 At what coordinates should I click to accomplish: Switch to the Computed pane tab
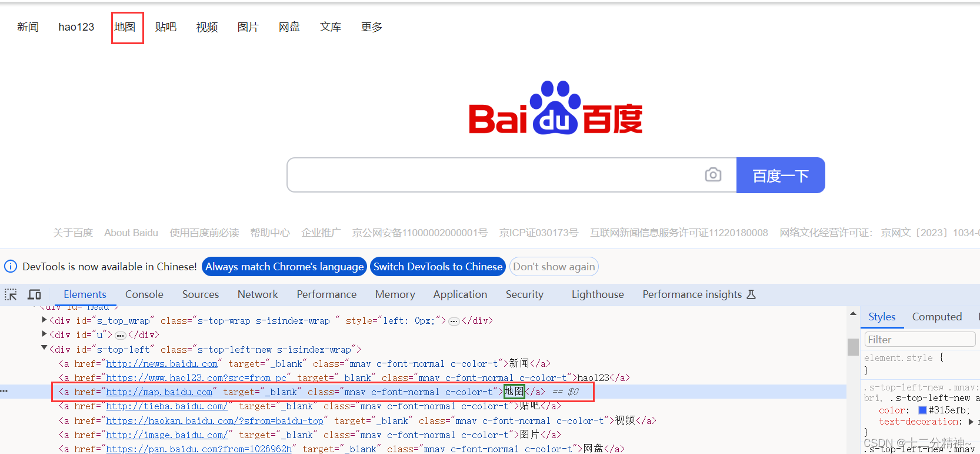click(x=936, y=317)
